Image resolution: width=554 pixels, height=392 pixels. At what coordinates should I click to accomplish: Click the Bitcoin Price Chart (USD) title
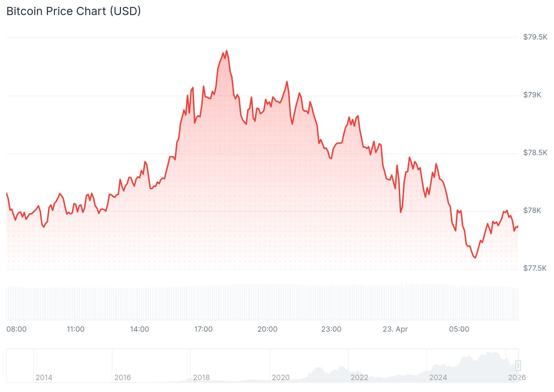click(x=73, y=11)
